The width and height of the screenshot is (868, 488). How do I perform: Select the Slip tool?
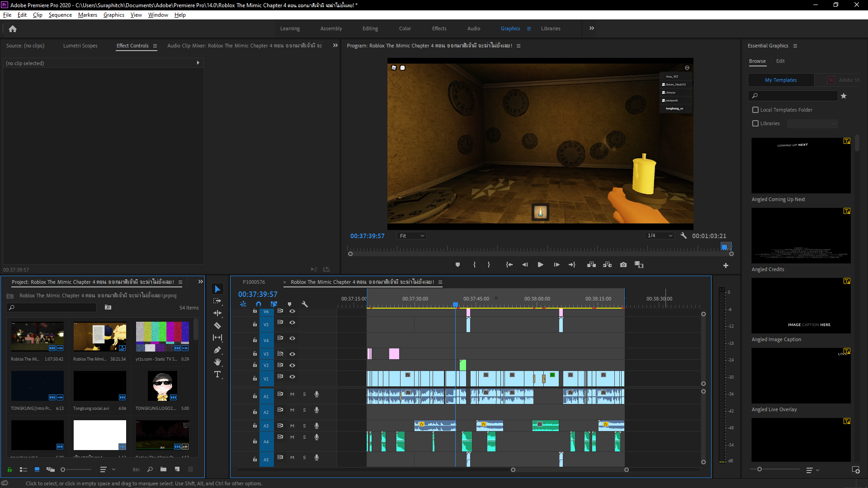click(217, 338)
